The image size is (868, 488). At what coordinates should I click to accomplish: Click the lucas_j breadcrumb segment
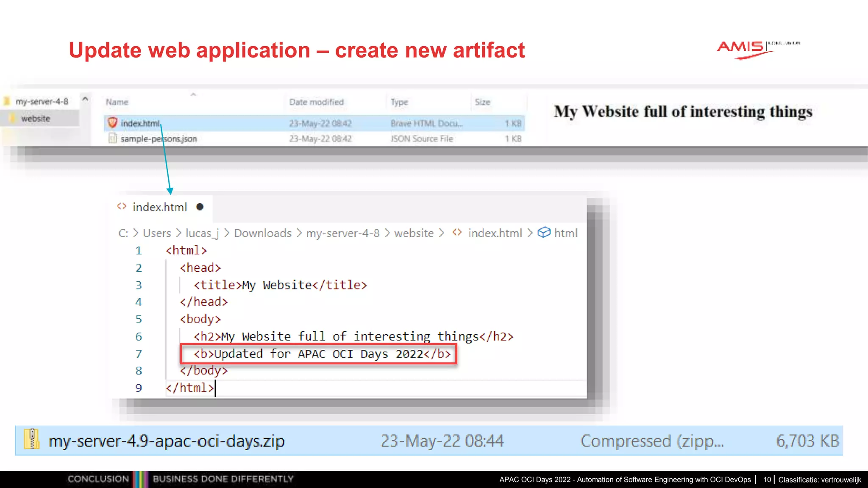click(202, 233)
